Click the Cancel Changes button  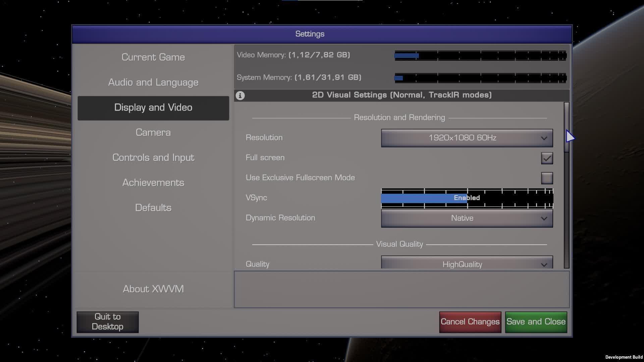coord(470,322)
